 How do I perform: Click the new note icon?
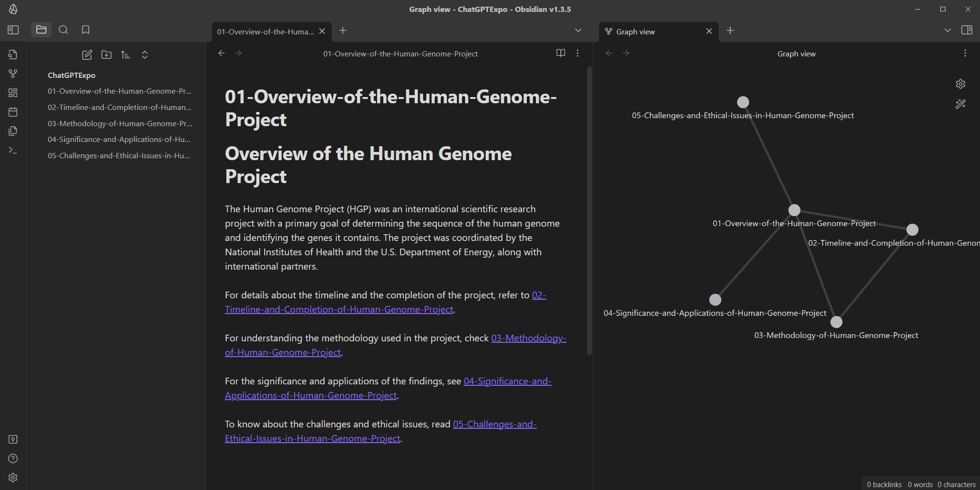coord(87,55)
